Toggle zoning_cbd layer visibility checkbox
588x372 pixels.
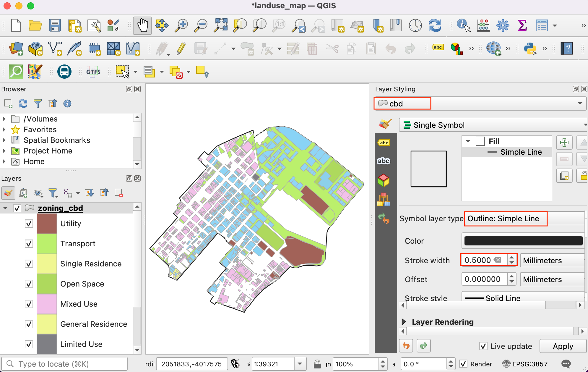point(17,208)
